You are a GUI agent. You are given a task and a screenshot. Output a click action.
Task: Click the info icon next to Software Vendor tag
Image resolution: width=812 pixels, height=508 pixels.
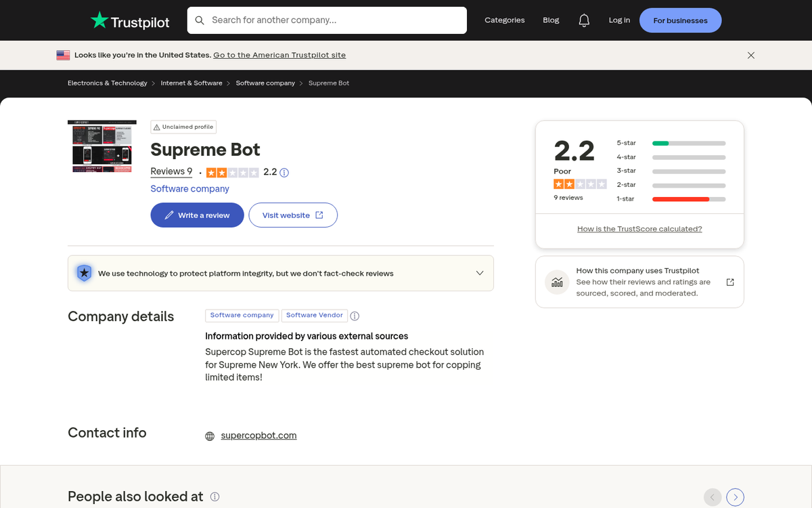tap(355, 316)
